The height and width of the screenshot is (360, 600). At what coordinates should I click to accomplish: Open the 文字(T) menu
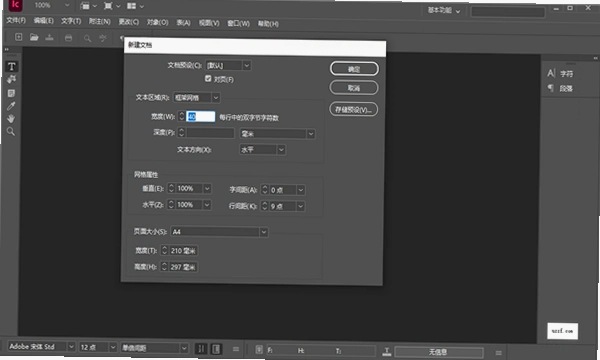coord(71,21)
